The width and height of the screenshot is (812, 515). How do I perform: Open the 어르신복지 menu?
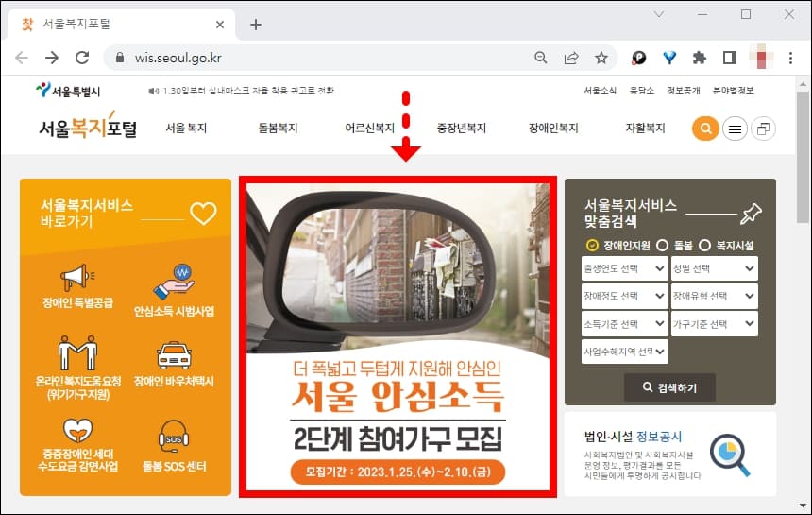pos(370,128)
